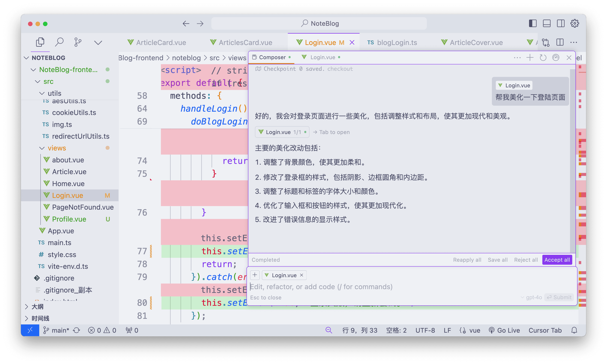This screenshot has width=607, height=364.
Task: Open remote window status bar icon
Action: click(30, 330)
